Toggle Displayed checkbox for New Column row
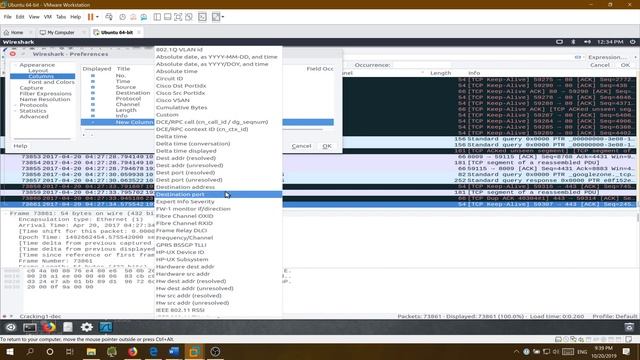The image size is (640, 360). [93, 122]
